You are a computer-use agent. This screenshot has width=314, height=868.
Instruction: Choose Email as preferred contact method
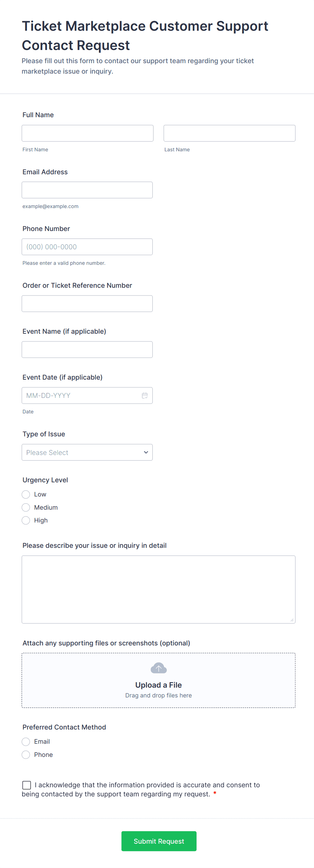coord(26,742)
